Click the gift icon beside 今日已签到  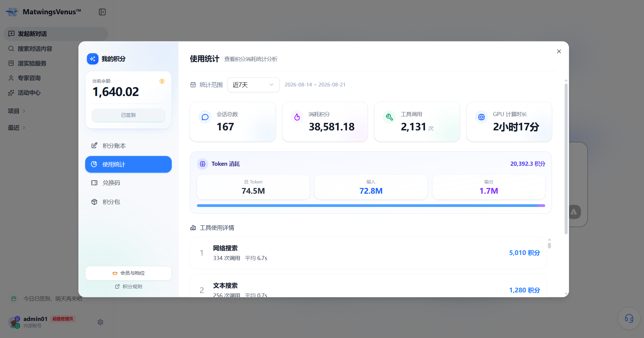pyautogui.click(x=14, y=299)
